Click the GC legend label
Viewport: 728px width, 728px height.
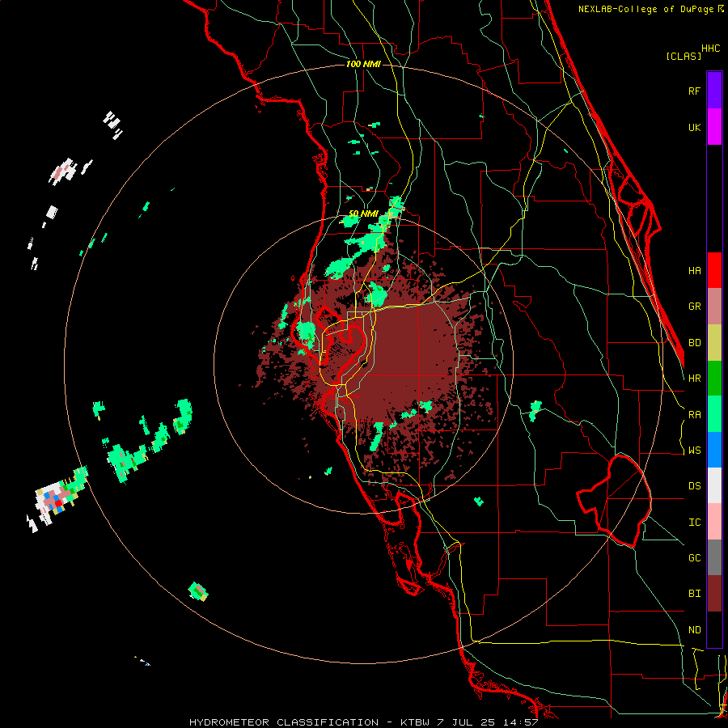coord(694,558)
